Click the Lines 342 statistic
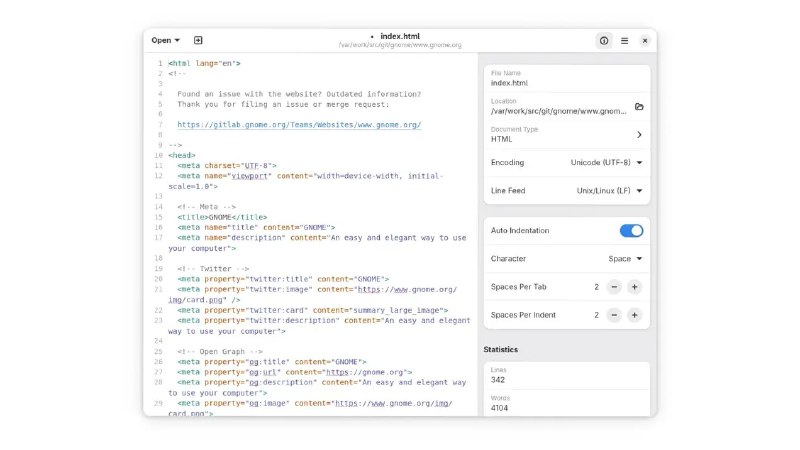This screenshot has width=800, height=450. click(567, 376)
